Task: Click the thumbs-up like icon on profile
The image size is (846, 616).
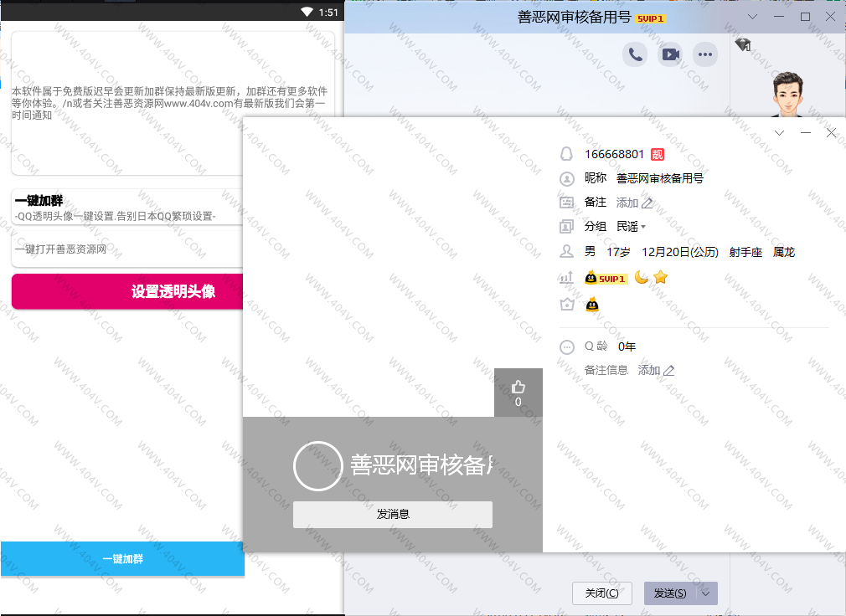Action: (518, 387)
